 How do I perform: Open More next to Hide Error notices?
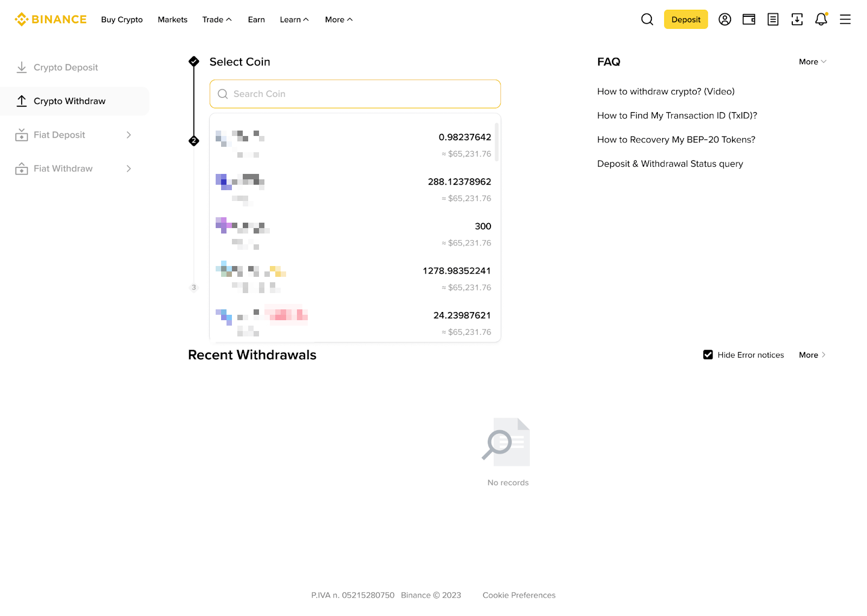click(x=812, y=355)
